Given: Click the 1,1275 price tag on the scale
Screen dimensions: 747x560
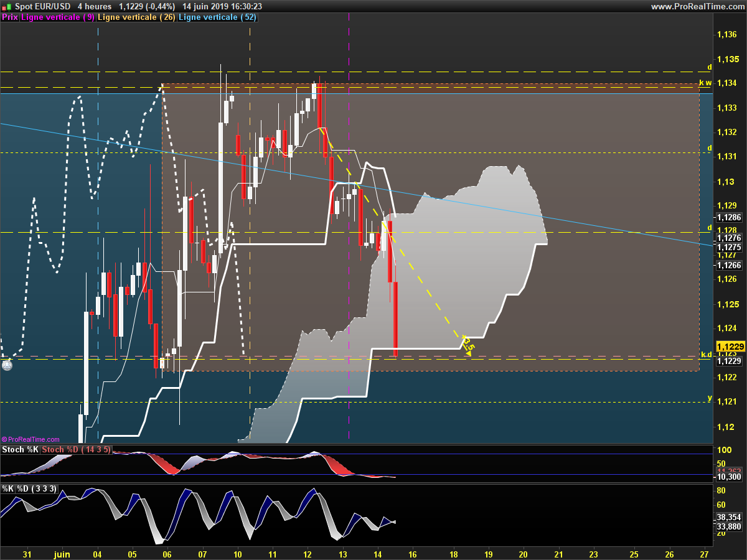Looking at the screenshot, I should 729,247.
